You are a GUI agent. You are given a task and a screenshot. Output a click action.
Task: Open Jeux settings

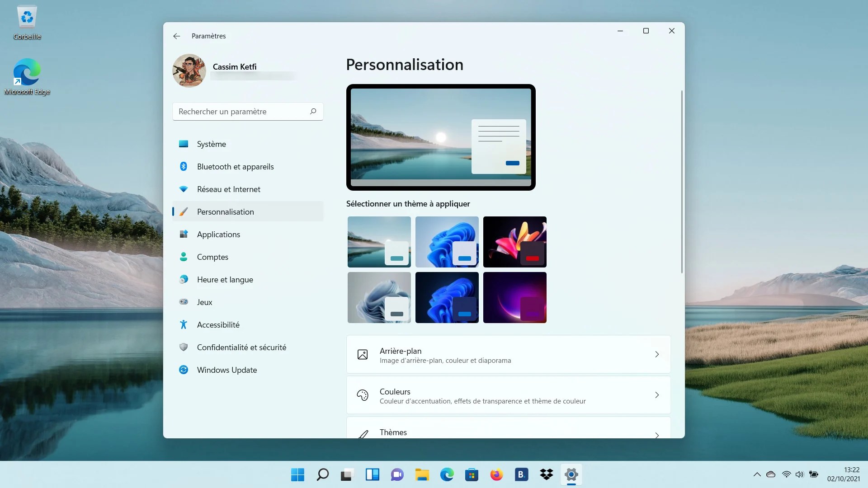coord(248,302)
